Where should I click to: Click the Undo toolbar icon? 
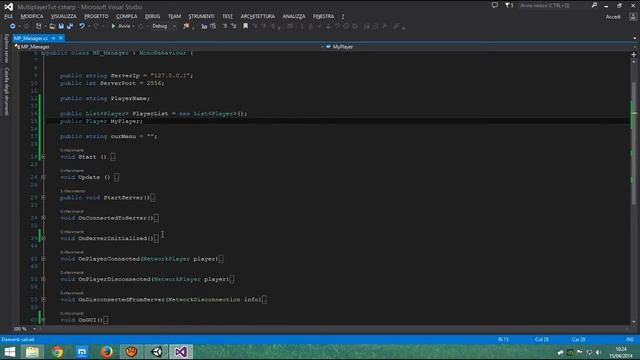pos(82,26)
